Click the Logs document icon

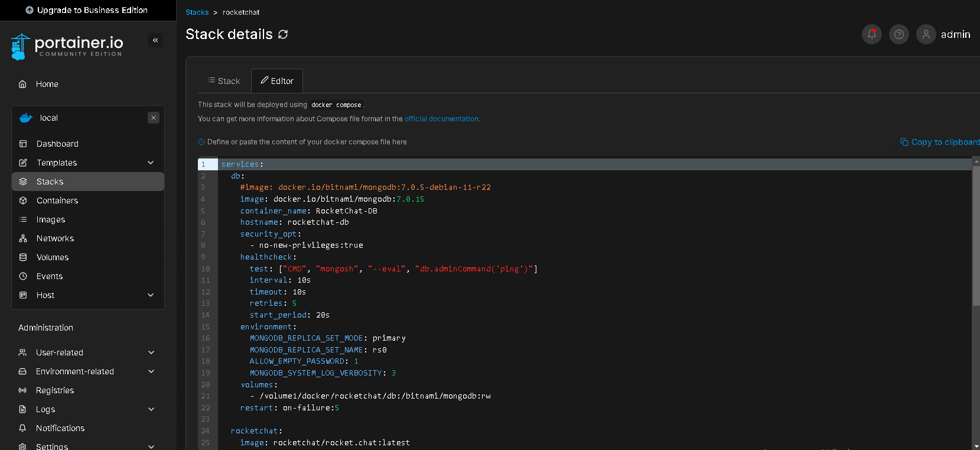click(x=22, y=409)
